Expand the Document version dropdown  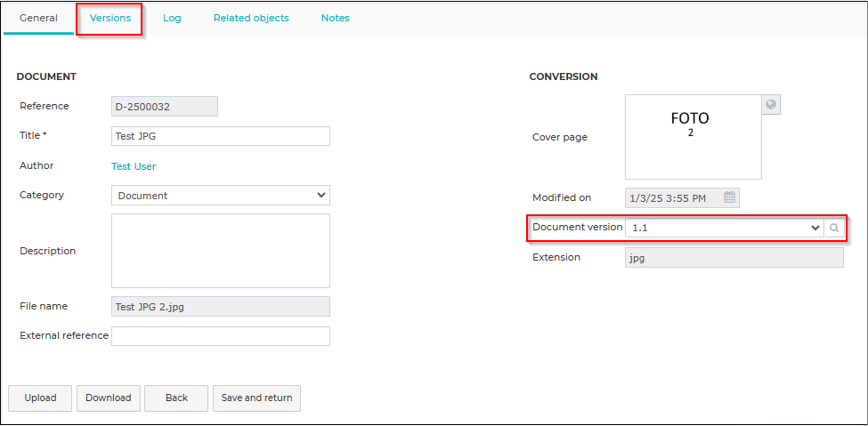(724, 228)
